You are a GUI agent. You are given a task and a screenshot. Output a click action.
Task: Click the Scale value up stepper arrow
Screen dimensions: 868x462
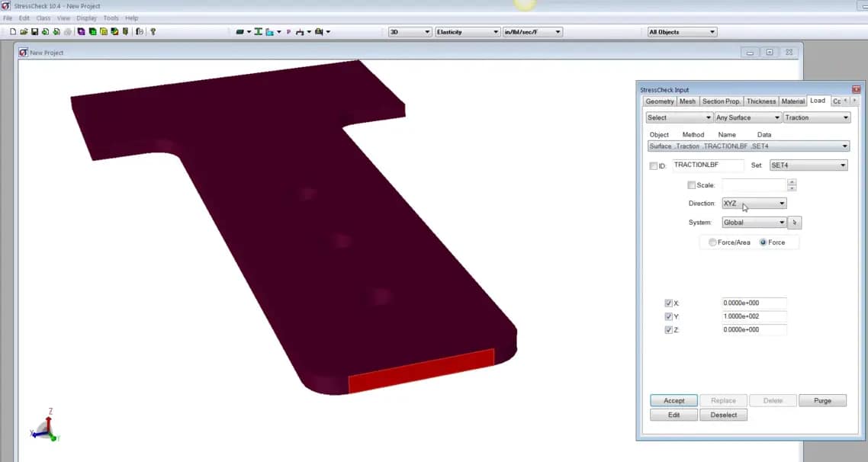(792, 181)
